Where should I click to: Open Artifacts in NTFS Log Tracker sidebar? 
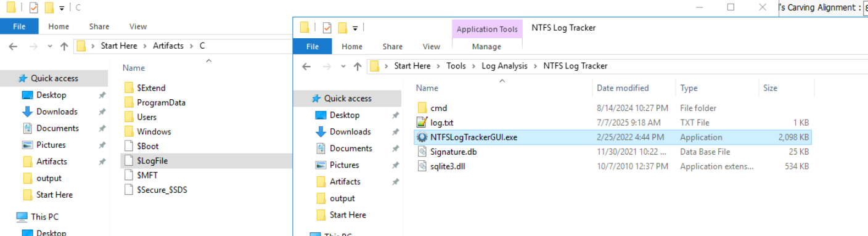pos(345,182)
